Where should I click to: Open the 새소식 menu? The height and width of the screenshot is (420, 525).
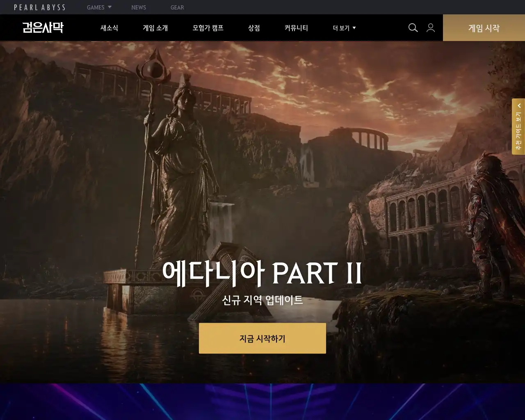pos(110,28)
